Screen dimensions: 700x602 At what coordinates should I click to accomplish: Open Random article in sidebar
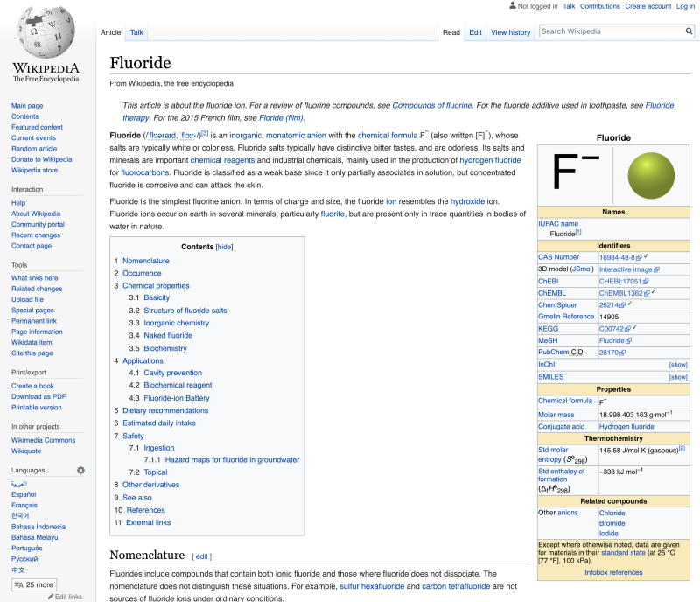click(34, 149)
